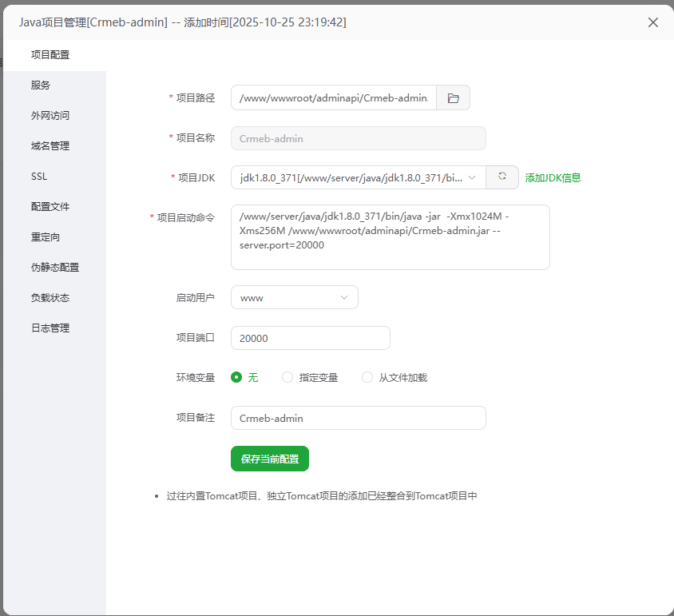Show the 配置文件 tab

tap(50, 206)
